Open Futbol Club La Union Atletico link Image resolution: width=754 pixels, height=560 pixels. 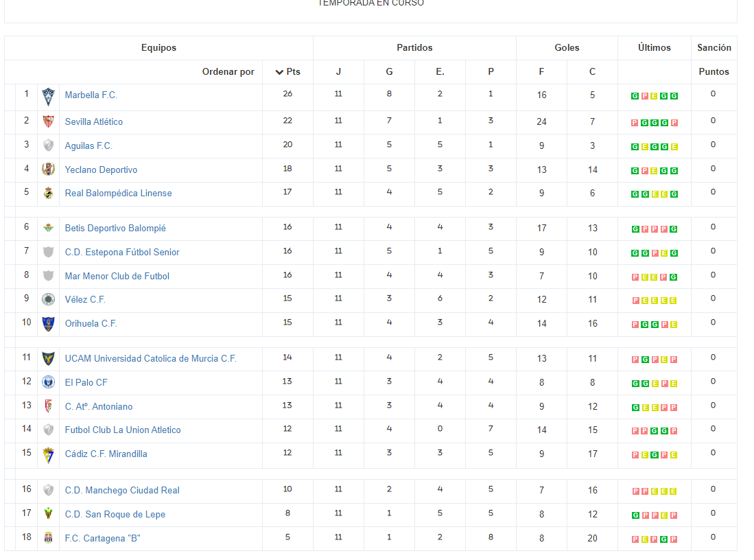(x=123, y=430)
